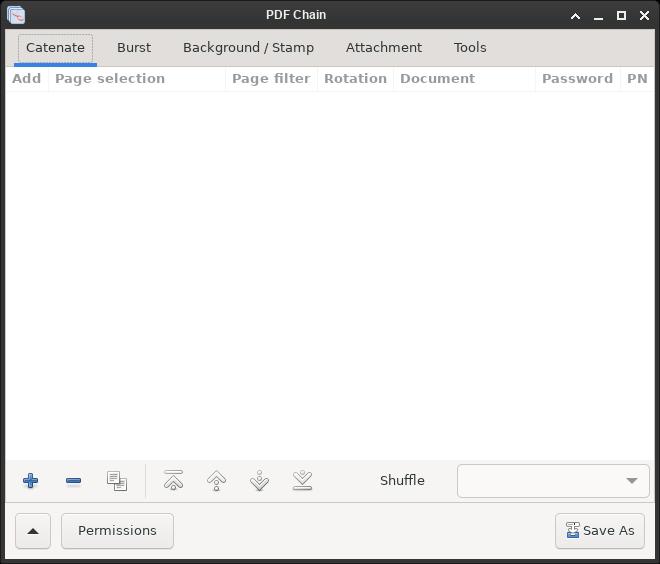Click the PDF Chain app icon in title bar
Viewport: 660px width, 564px height.
[16, 15]
